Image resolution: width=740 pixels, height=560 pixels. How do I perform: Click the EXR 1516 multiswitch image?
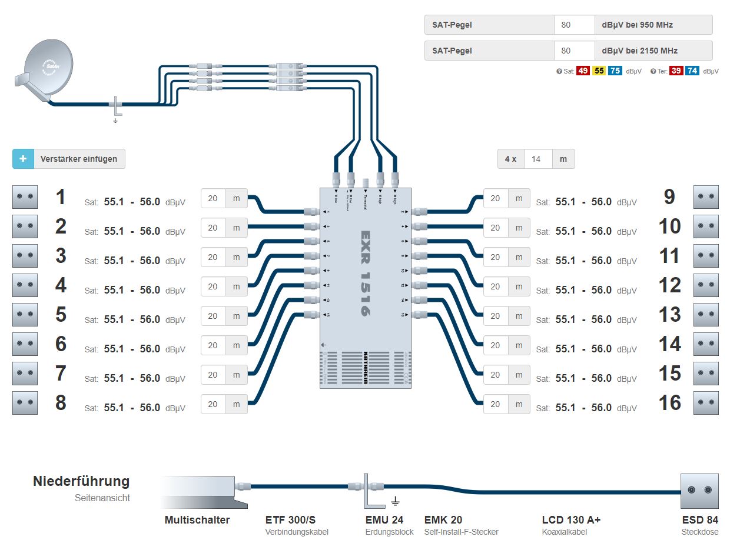(365, 288)
